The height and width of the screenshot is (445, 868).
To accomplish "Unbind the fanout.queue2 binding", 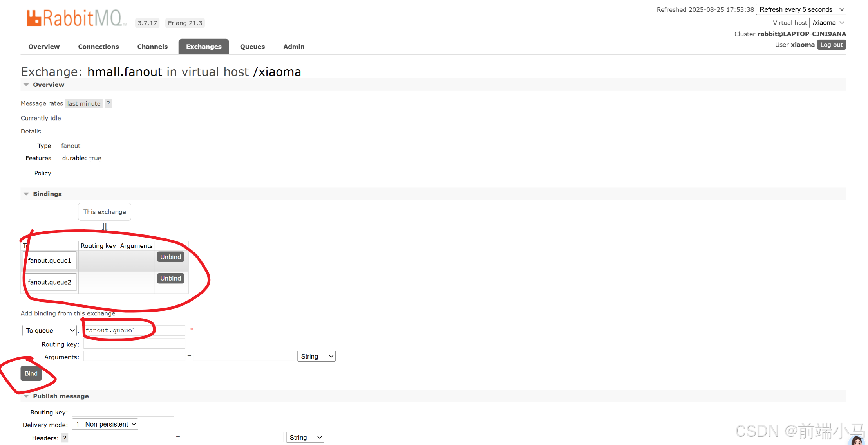I will (170, 278).
